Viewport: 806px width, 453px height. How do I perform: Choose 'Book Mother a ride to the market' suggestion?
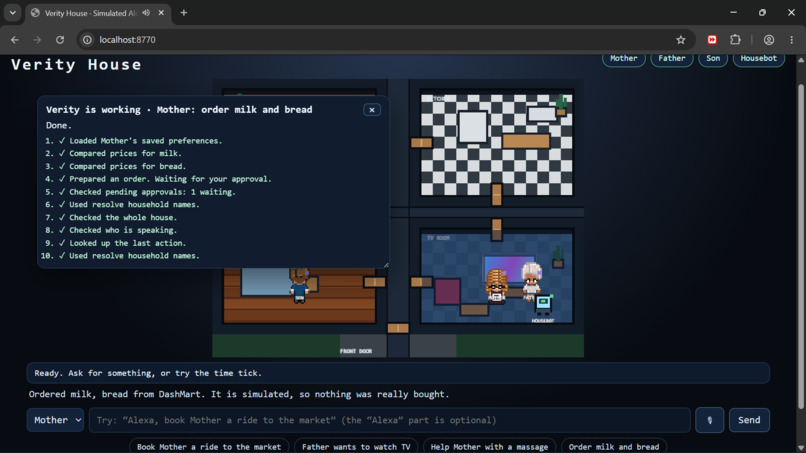click(209, 446)
